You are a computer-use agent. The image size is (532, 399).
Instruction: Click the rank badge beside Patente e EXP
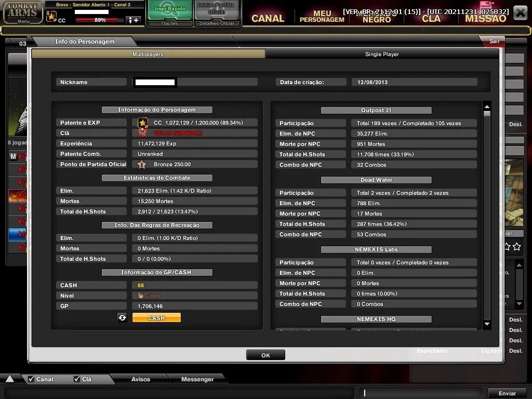143,123
